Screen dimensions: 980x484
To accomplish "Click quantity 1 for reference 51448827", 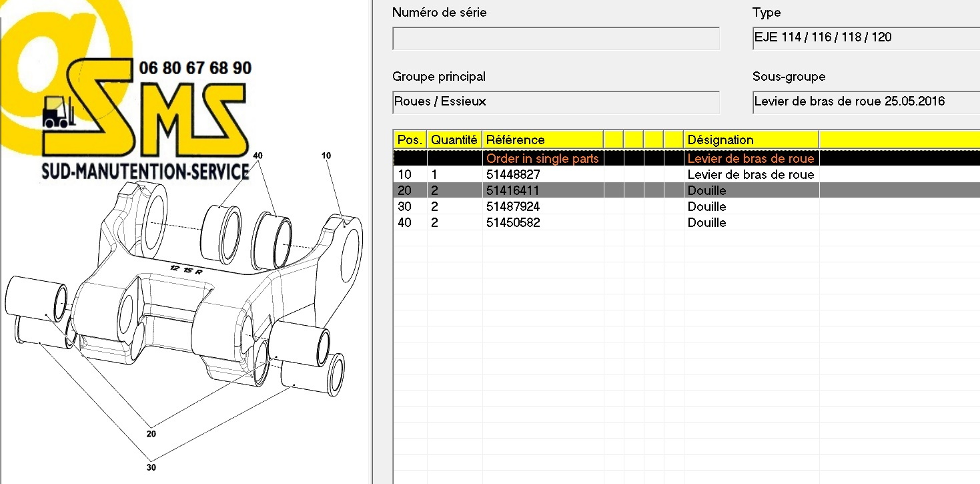I will (435, 174).
